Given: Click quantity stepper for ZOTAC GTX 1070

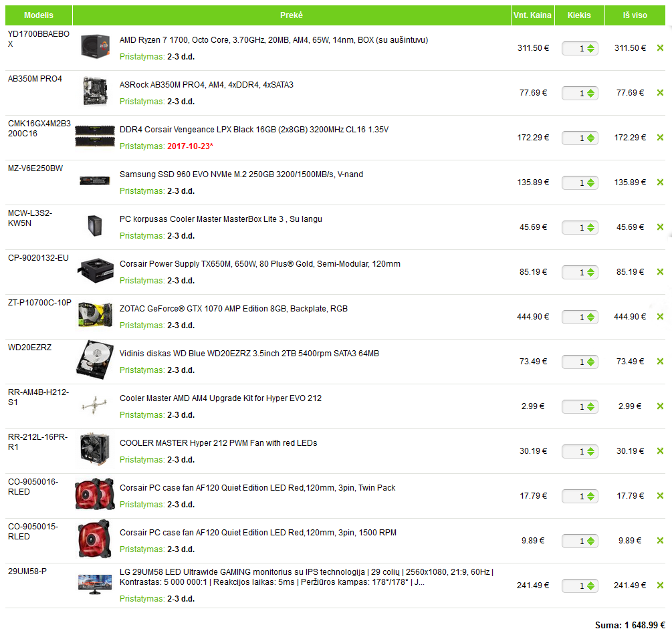Looking at the screenshot, I should click(x=590, y=317).
